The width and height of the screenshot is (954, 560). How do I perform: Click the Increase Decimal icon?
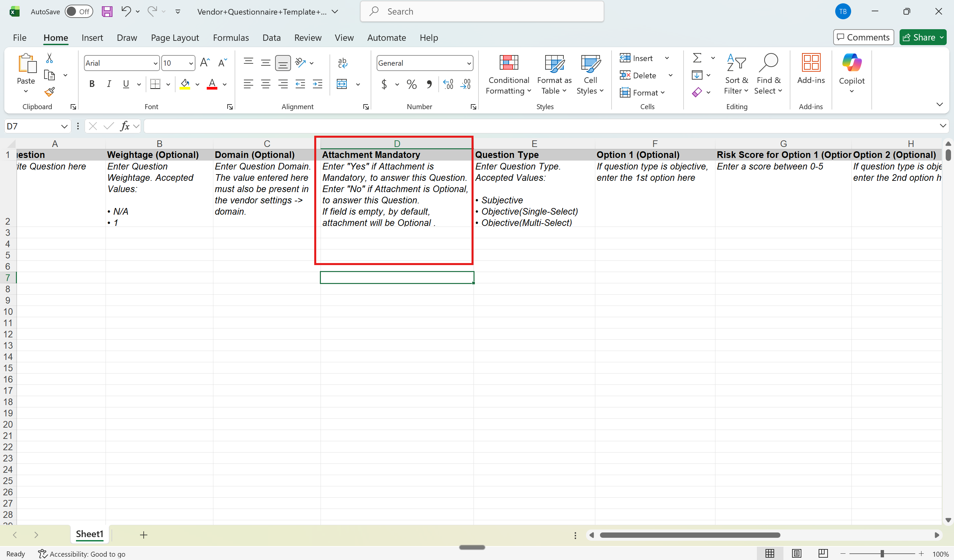coord(448,84)
